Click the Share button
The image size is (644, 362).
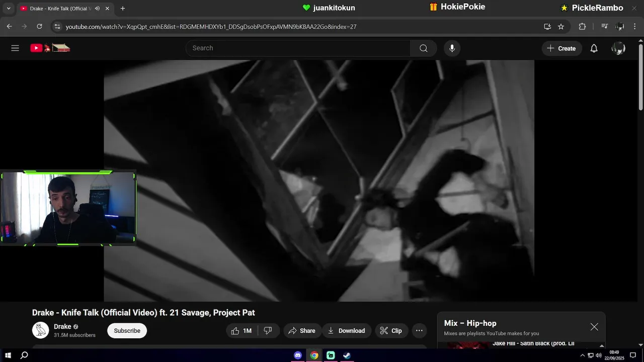[302, 330]
